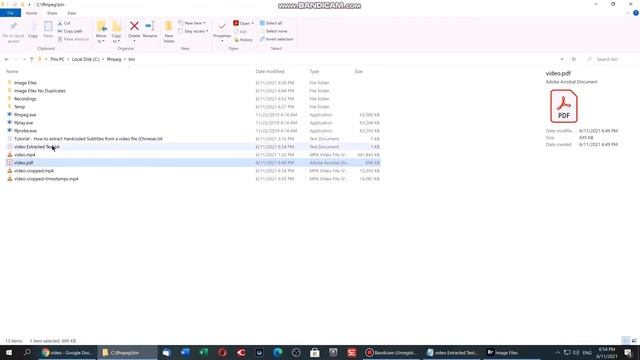Open the New item dropdown
Viewport: 640px width, 360px height.
[192, 23]
